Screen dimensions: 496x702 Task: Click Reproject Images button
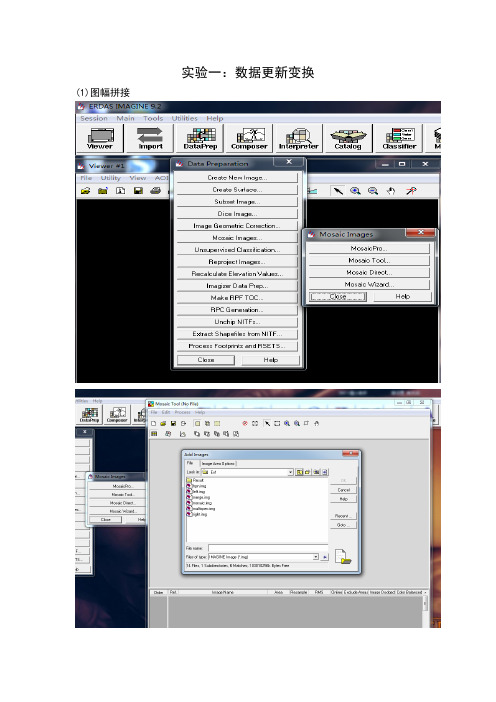click(237, 262)
